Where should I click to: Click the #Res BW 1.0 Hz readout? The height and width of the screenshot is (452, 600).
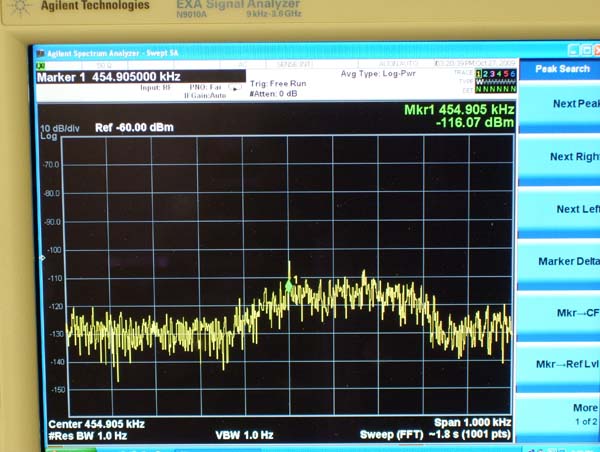(88, 436)
